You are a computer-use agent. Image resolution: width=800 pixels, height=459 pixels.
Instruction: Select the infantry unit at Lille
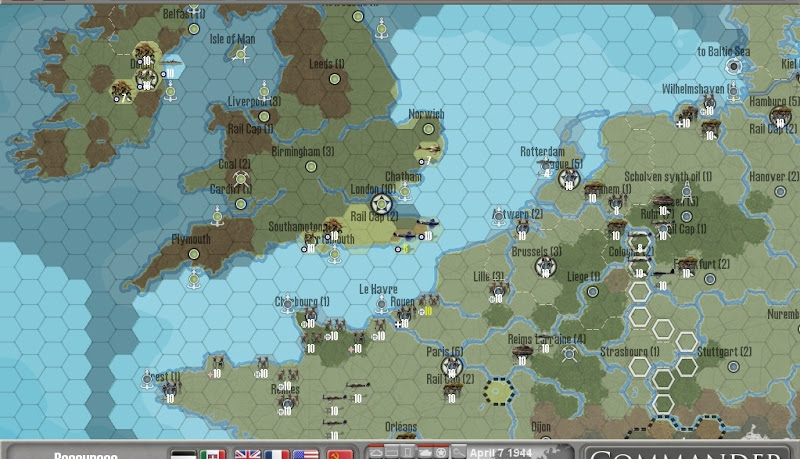coord(498,291)
